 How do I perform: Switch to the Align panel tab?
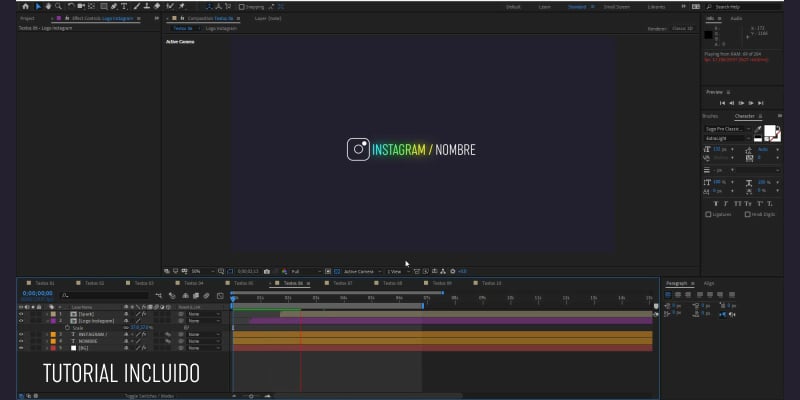pos(709,283)
